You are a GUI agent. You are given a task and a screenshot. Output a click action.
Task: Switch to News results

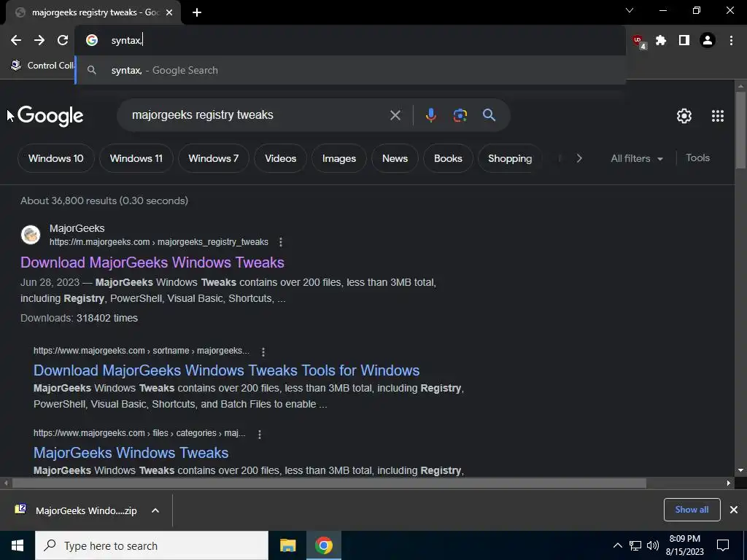[395, 158]
